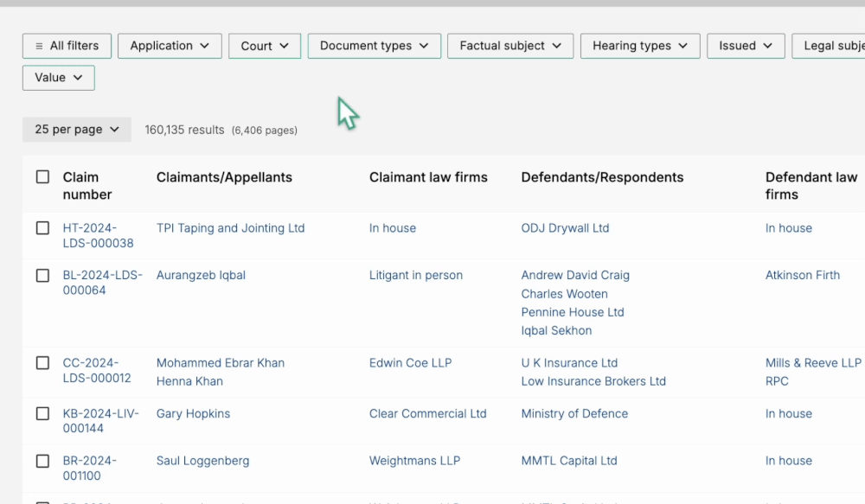Click In house defendant firm for Ministry of Defence

click(x=789, y=413)
